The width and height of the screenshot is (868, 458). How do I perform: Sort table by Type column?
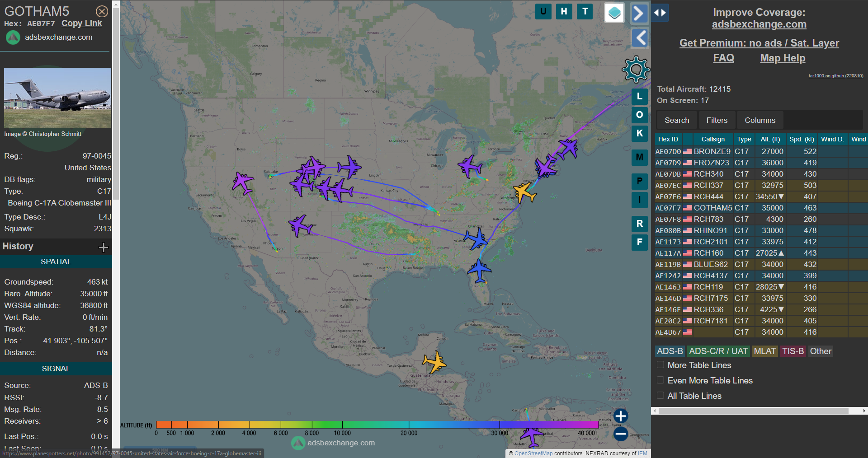744,139
